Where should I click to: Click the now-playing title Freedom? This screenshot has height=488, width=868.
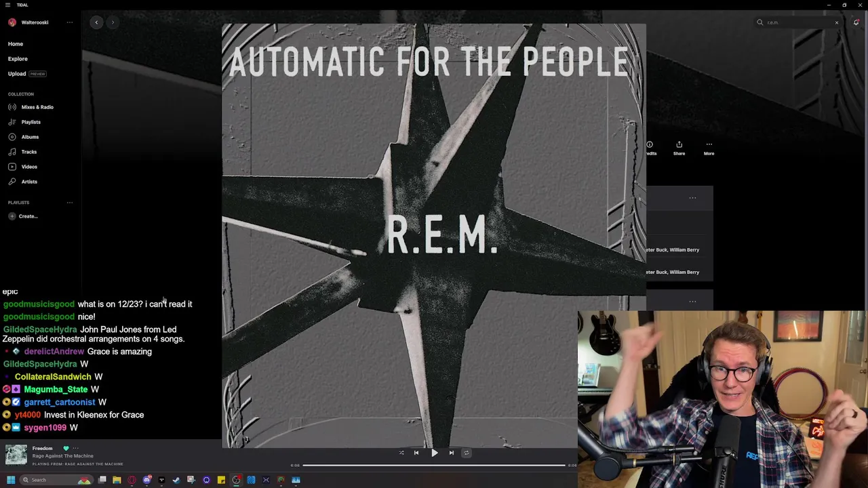click(x=42, y=448)
